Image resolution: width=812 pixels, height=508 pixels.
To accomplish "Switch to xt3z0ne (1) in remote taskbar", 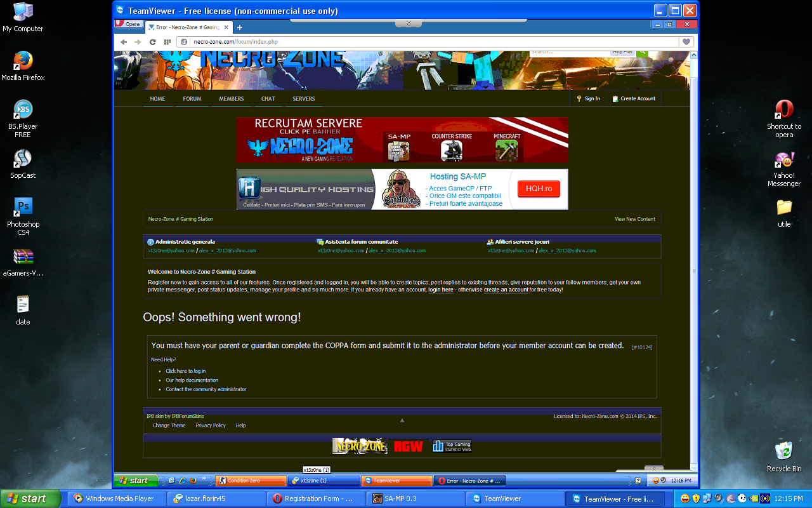I will coord(323,481).
